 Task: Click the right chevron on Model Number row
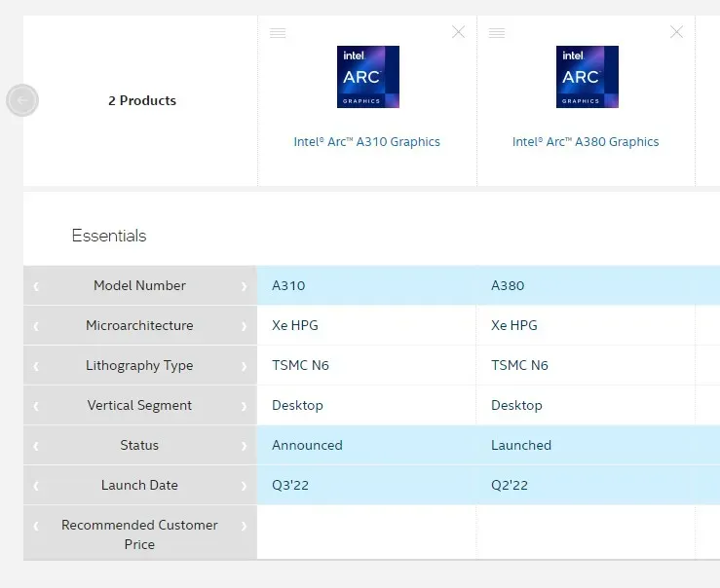point(244,286)
